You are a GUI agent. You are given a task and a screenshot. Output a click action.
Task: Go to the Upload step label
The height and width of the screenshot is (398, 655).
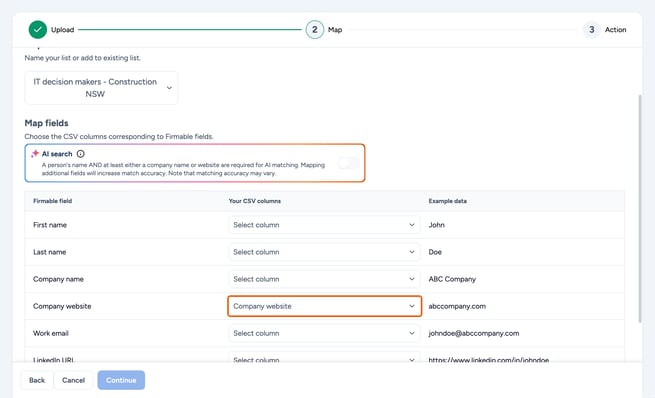coord(63,30)
